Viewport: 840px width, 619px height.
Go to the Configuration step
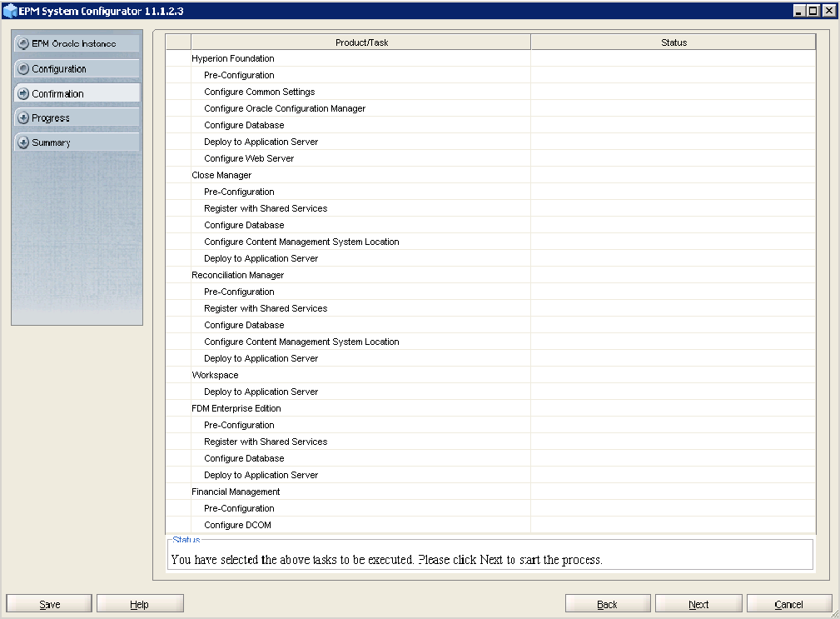77,68
